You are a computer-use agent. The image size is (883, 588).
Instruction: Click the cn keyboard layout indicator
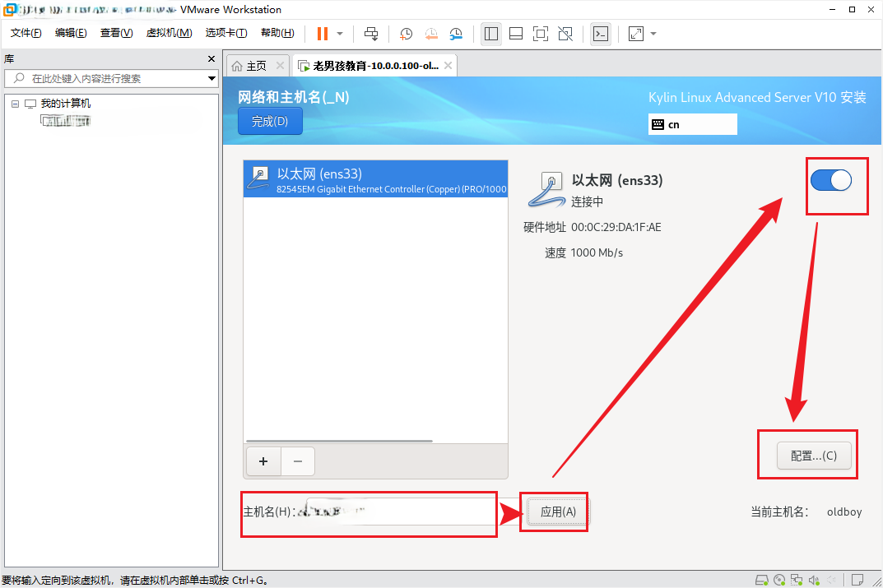(692, 124)
